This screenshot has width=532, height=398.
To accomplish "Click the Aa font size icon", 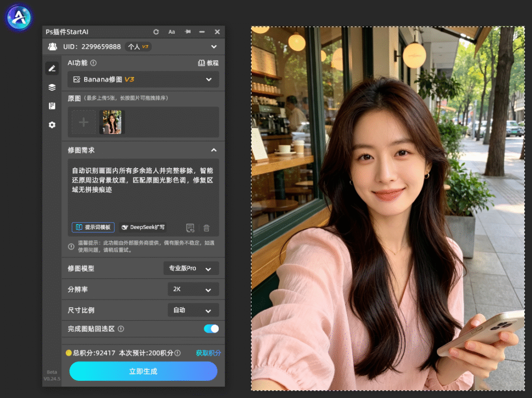I will point(171,32).
